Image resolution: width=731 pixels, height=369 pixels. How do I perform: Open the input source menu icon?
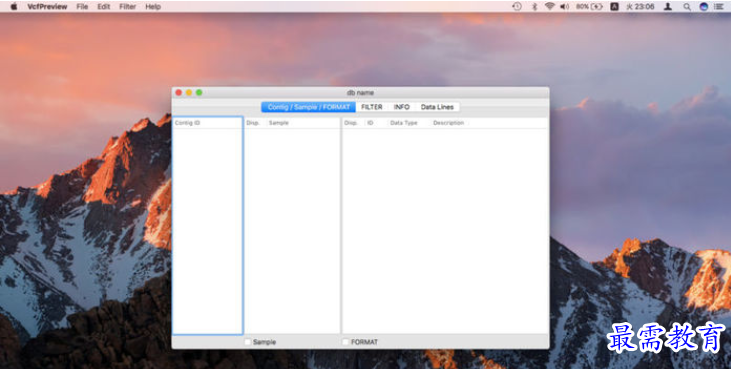(x=614, y=7)
